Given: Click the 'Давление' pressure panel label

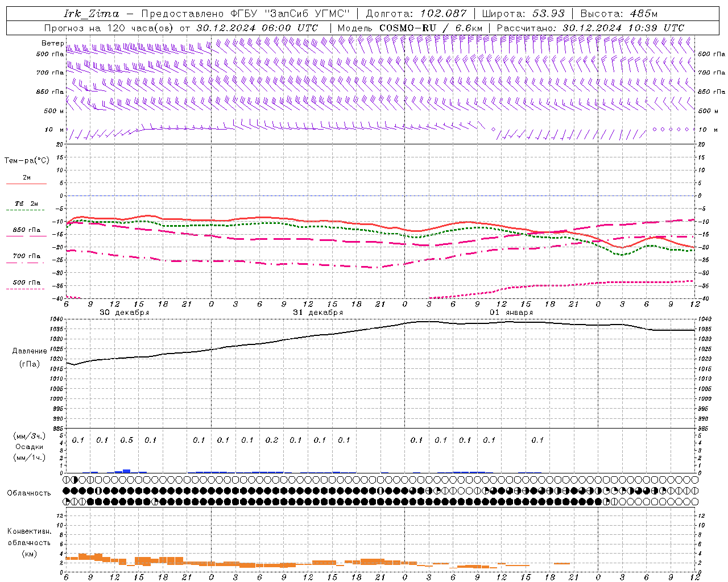Looking at the screenshot, I should [30, 351].
